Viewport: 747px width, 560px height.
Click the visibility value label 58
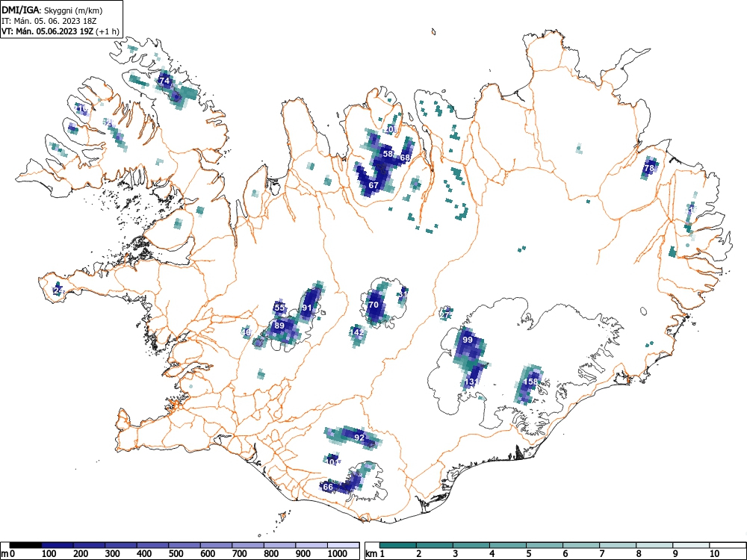(388, 154)
